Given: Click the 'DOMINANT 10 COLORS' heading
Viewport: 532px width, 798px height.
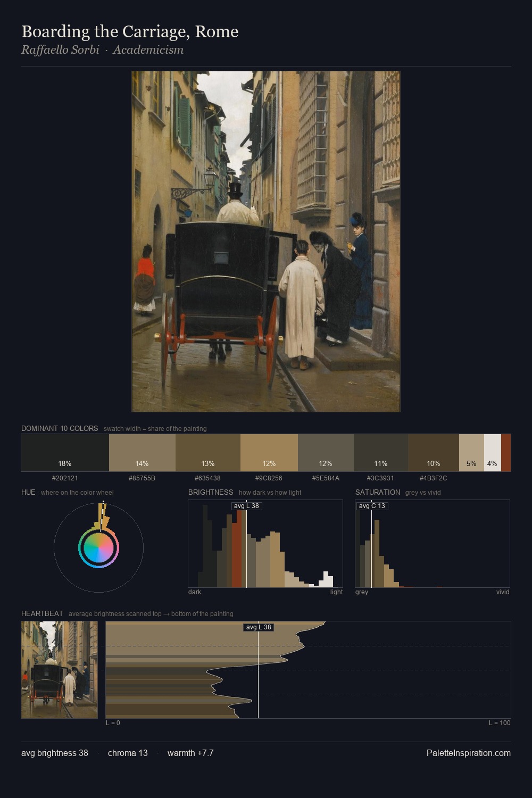Looking at the screenshot, I should pos(60,428).
